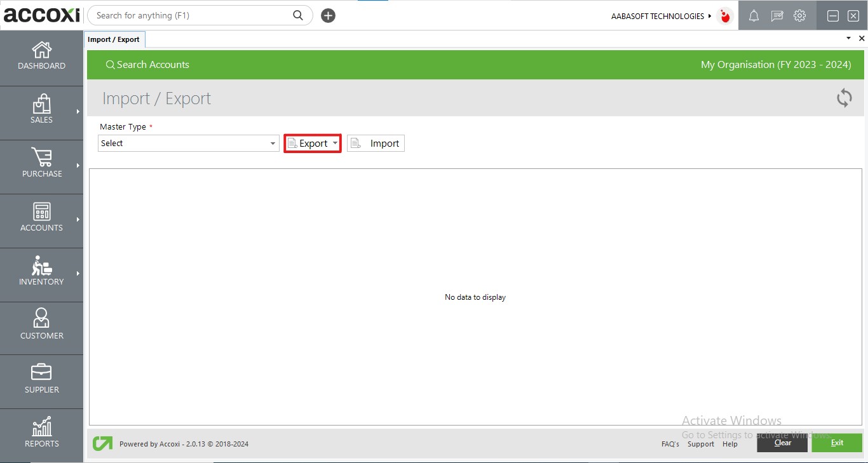Expand the AABASOFT TECHNOLOGIES organisation menu
The height and width of the screenshot is (463, 868).
[661, 16]
